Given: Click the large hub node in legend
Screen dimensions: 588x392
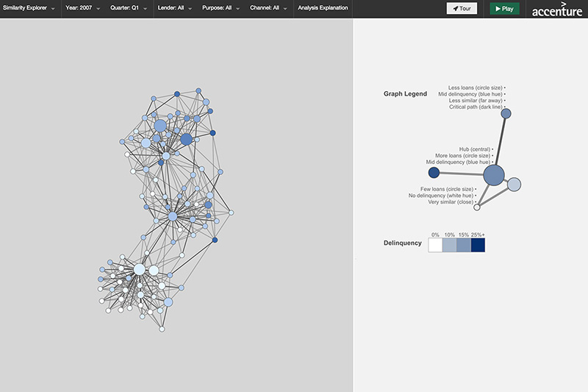Looking at the screenshot, I should coord(494,175).
